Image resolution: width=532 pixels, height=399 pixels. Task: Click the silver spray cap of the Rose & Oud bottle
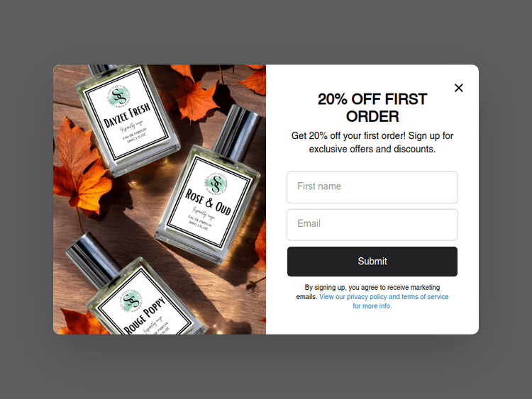tap(238, 130)
